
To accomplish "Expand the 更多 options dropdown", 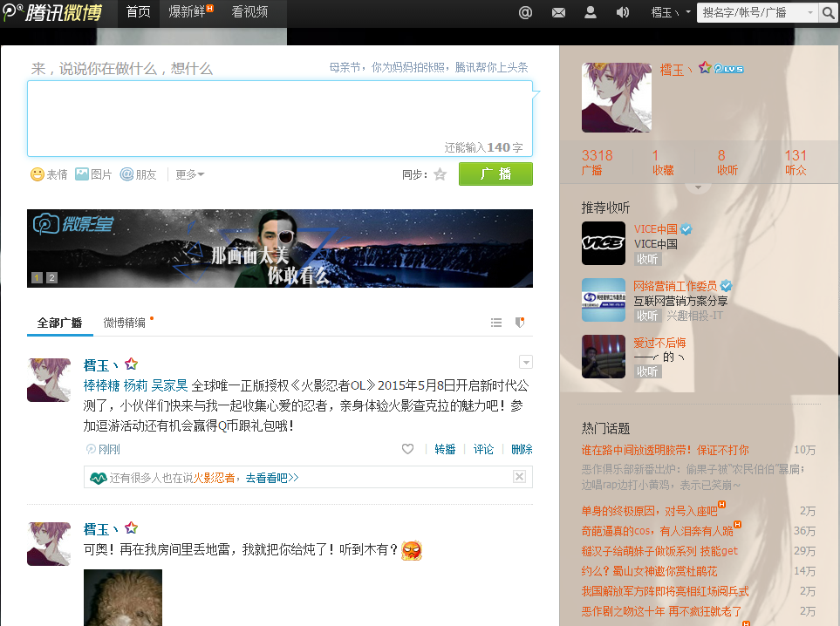I will 189,174.
